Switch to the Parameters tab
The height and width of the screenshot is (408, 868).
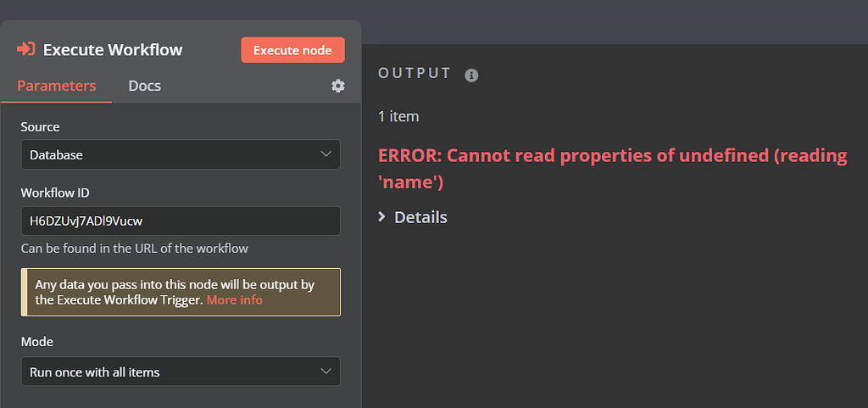[57, 86]
